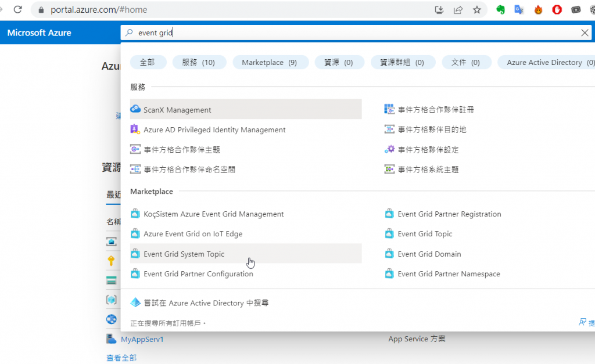
Task: Click the MyAppServ1 resource icon
Action: pyautogui.click(x=111, y=338)
